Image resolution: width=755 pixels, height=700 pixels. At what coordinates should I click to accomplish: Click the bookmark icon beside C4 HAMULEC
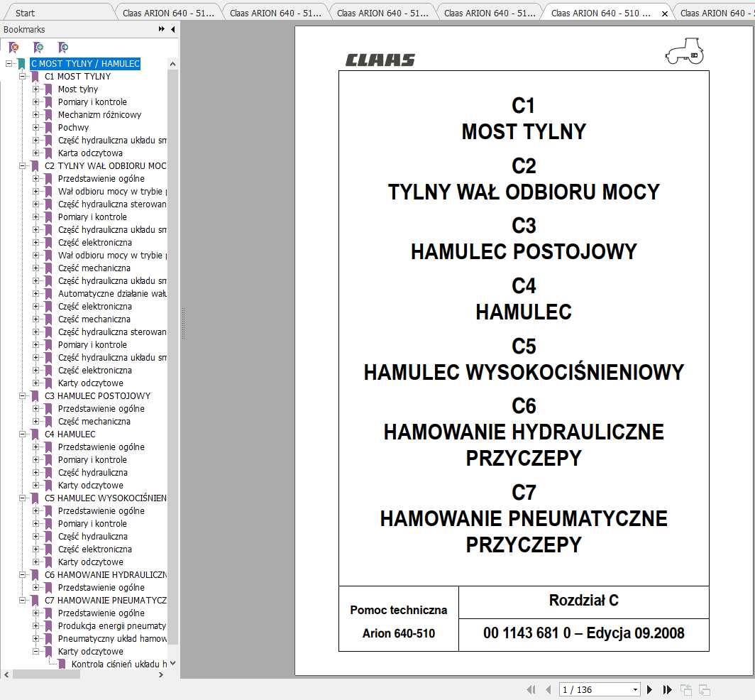pyautogui.click(x=35, y=434)
